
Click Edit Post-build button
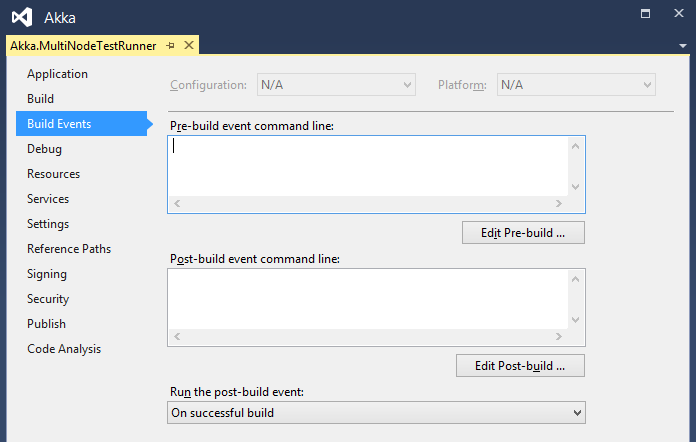(x=520, y=365)
